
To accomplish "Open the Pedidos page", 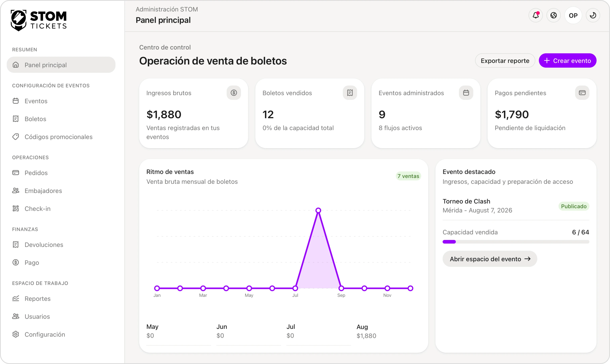I will pyautogui.click(x=61, y=173).
